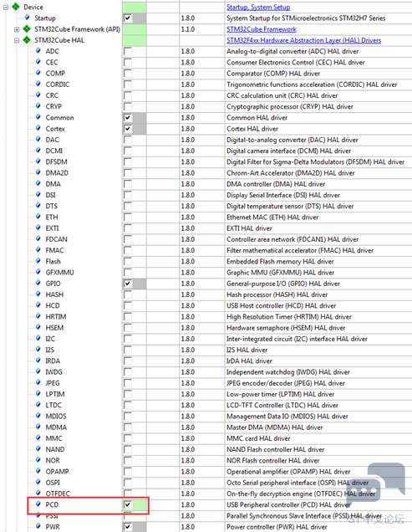Click the blue component icon beside LTDC
412x532 pixels.
(x=38, y=404)
